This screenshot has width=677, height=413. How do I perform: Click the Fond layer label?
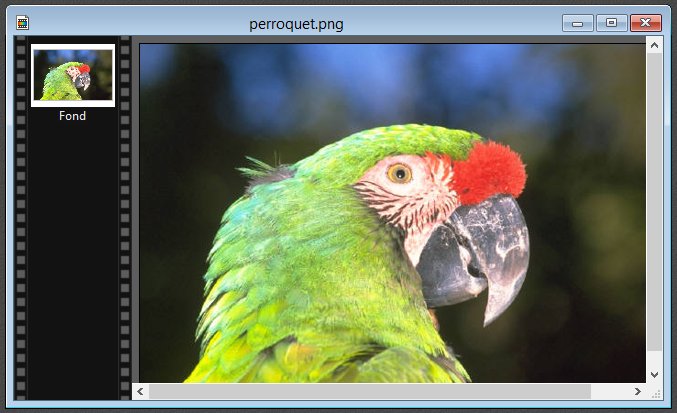[73, 116]
